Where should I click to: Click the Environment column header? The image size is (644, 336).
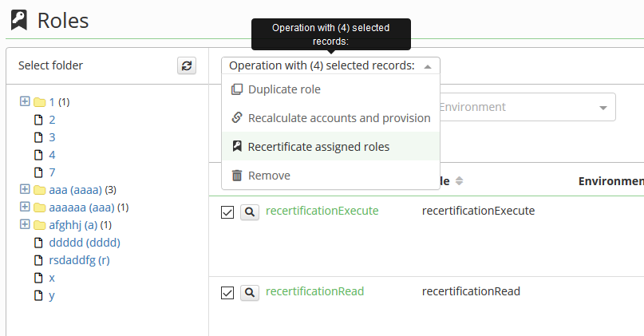tap(611, 181)
